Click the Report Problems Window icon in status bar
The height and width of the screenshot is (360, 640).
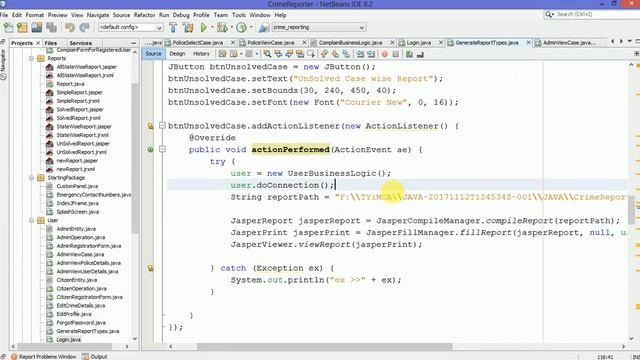click(14, 356)
